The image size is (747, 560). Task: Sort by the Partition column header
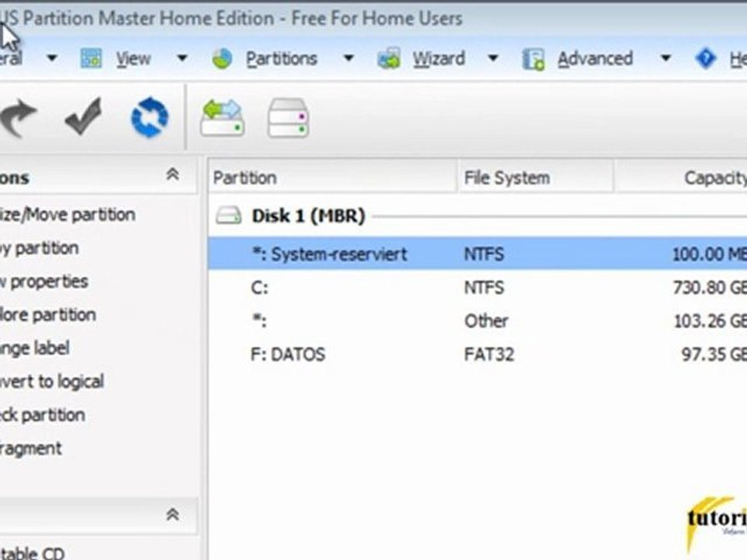332,177
